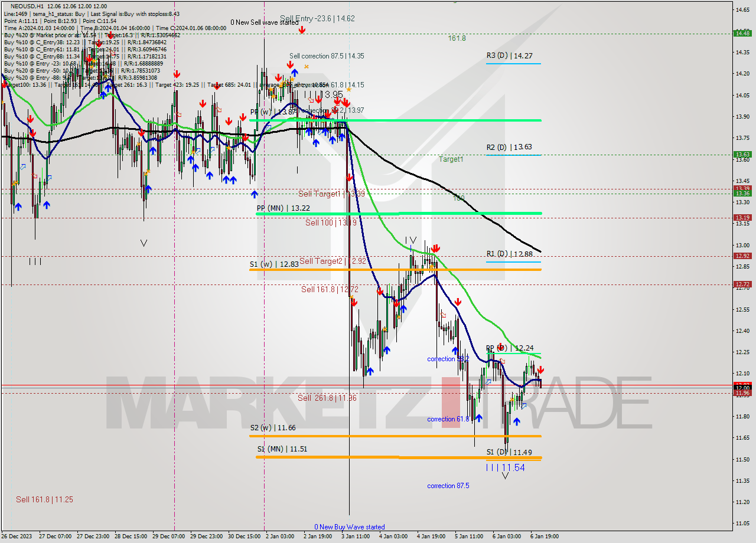Image resolution: width=756 pixels, height=543 pixels.
Task: Click the red 12.72 price axis tag
Action: (x=742, y=284)
